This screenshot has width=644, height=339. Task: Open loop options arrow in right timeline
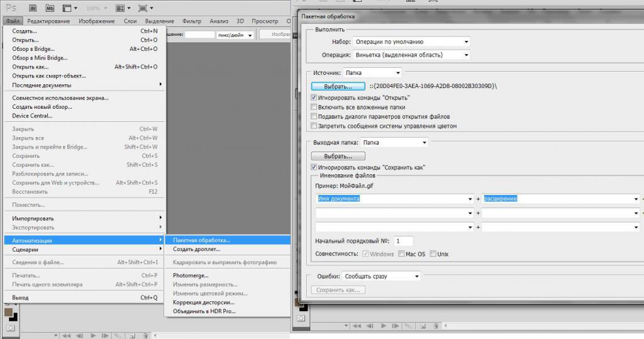(x=347, y=326)
